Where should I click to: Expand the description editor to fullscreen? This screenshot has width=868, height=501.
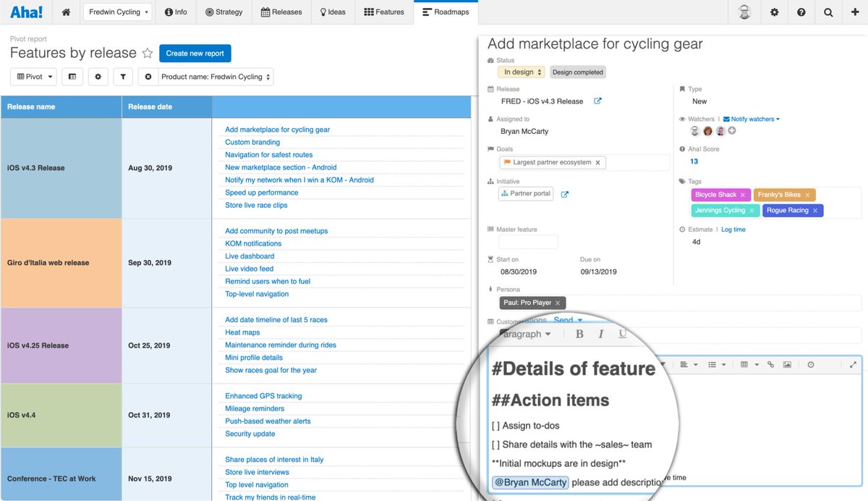(853, 365)
